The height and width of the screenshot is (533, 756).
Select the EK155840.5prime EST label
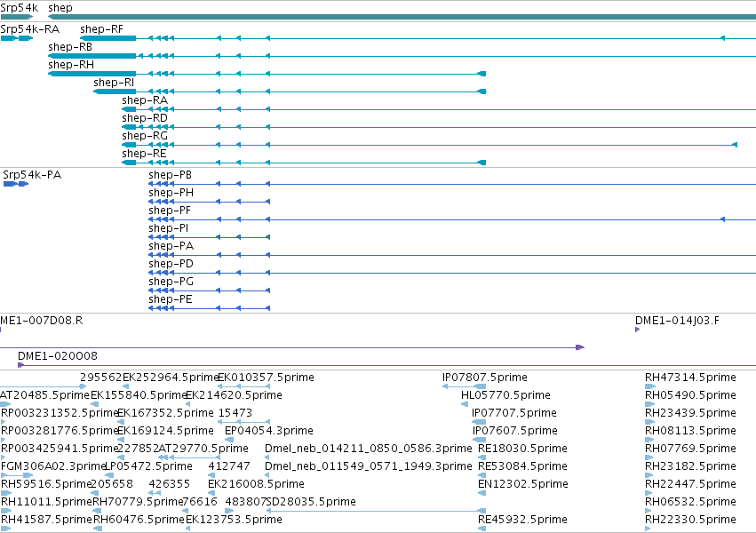click(x=139, y=395)
